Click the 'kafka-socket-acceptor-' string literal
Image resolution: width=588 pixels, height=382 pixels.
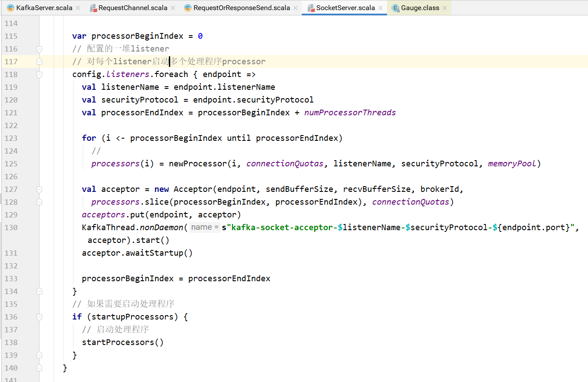point(284,228)
